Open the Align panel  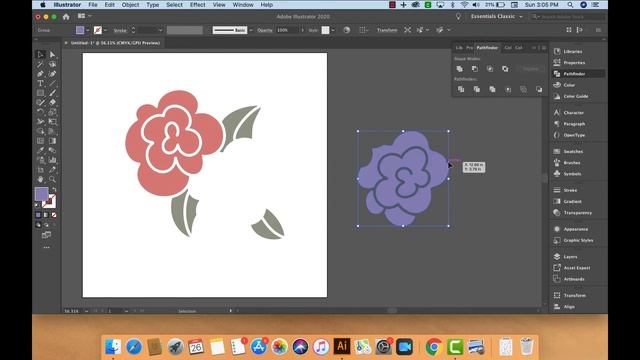[569, 307]
